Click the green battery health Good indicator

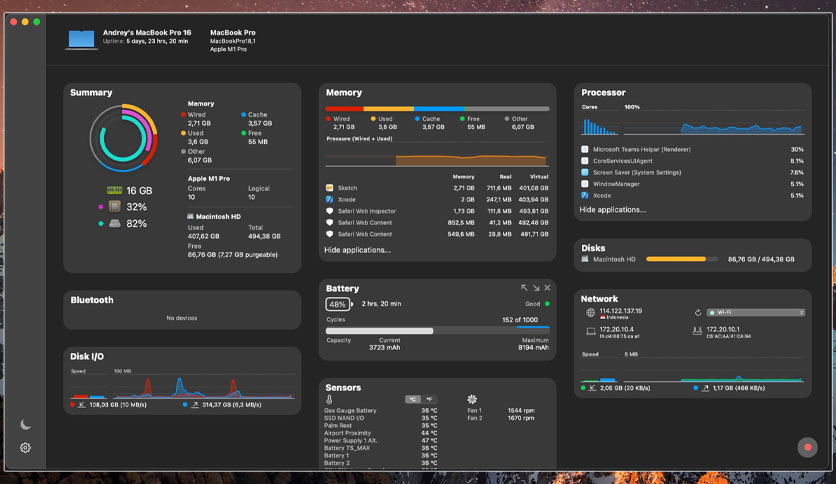point(547,304)
